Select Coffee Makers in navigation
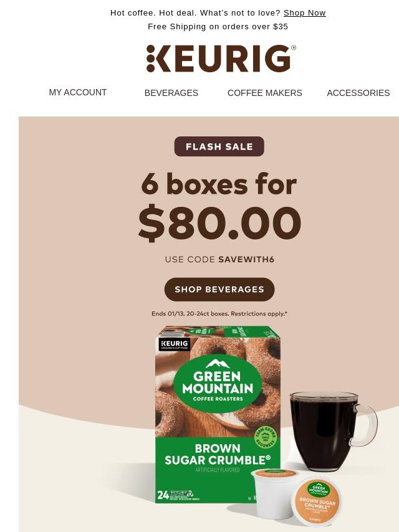The image size is (399, 532). (x=264, y=93)
